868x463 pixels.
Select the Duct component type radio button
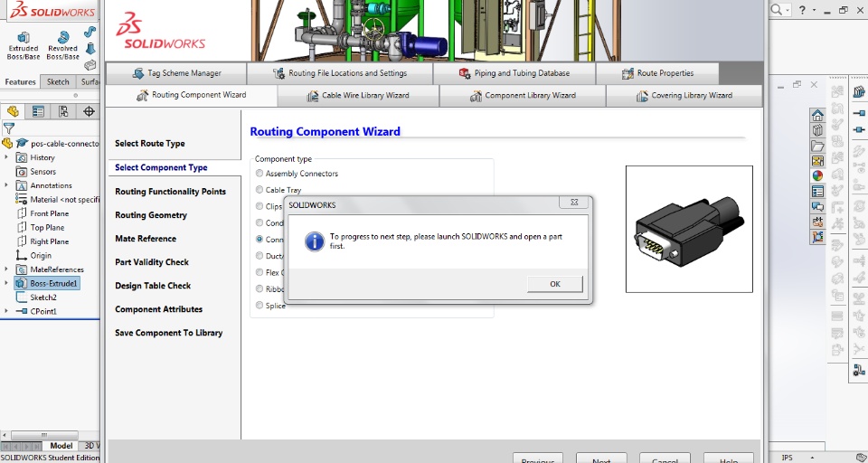pyautogui.click(x=259, y=255)
